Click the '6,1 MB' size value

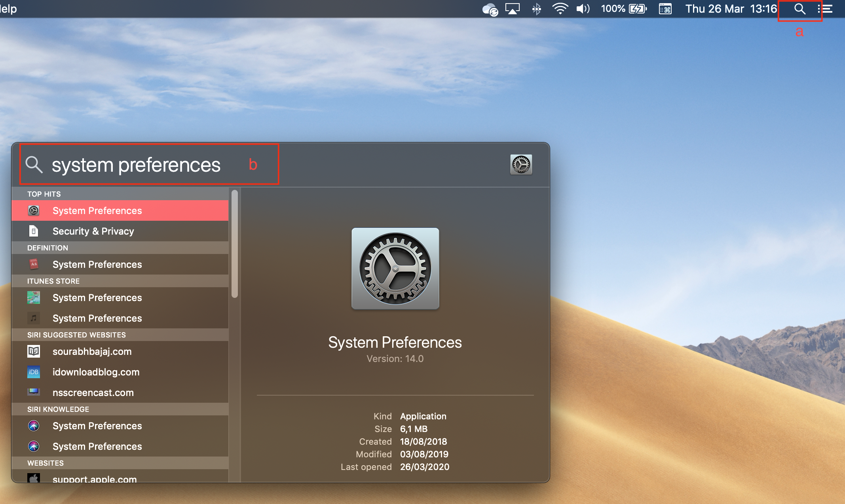pyautogui.click(x=414, y=429)
